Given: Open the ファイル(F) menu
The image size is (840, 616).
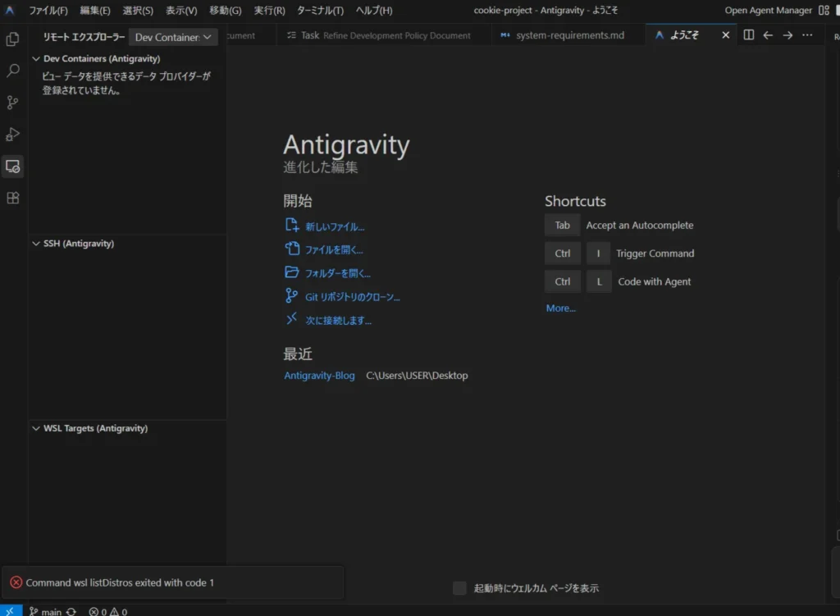Looking at the screenshot, I should [x=48, y=10].
